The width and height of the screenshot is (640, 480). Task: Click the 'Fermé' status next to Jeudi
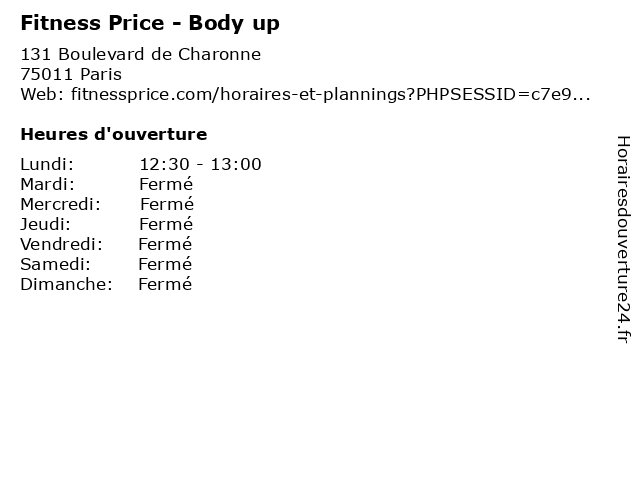click(166, 224)
